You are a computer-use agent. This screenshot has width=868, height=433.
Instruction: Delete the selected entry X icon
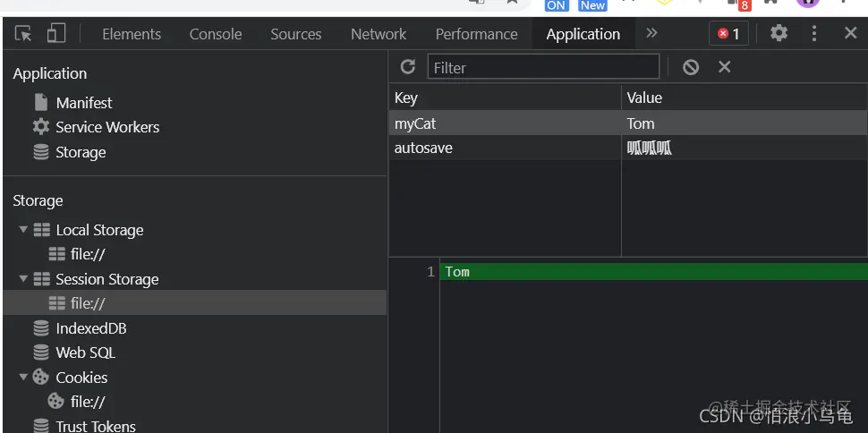725,67
